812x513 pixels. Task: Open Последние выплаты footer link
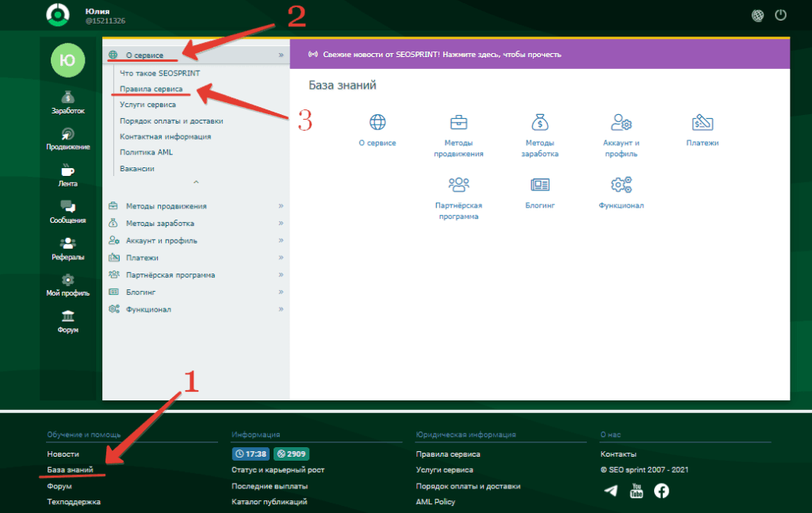click(270, 486)
